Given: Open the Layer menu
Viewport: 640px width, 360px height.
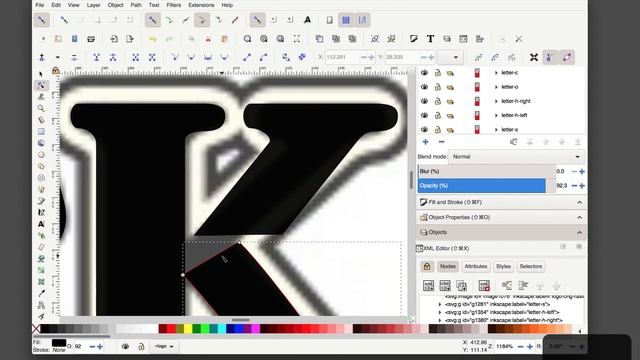Looking at the screenshot, I should click(x=93, y=5).
